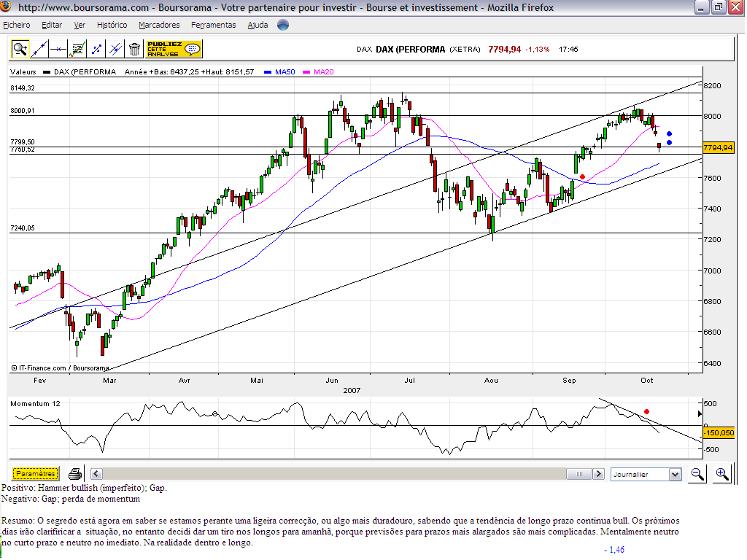Select the parallel line drawing tool

coord(115,49)
